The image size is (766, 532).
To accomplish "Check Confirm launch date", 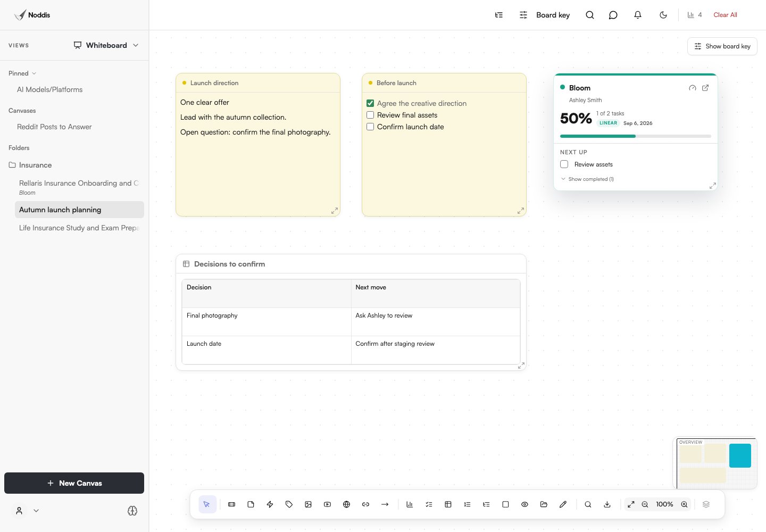I will coord(370,127).
